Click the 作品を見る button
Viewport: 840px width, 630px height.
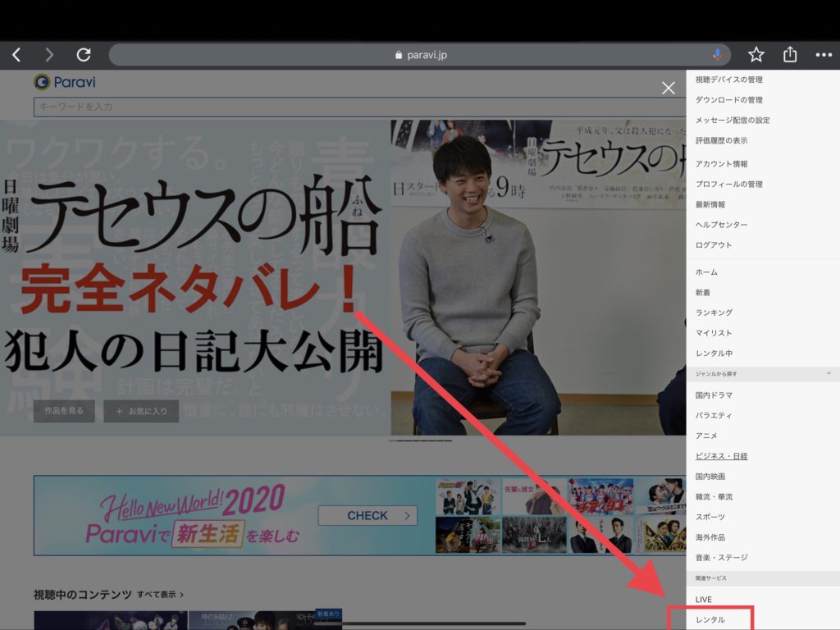64,411
